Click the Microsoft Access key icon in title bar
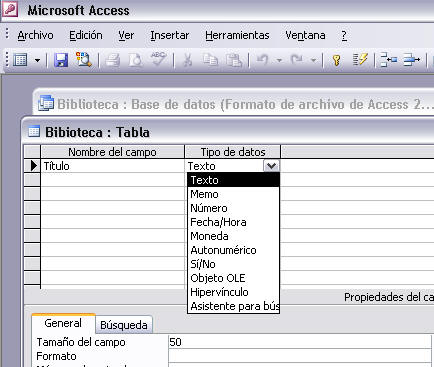 pyautogui.click(x=10, y=9)
